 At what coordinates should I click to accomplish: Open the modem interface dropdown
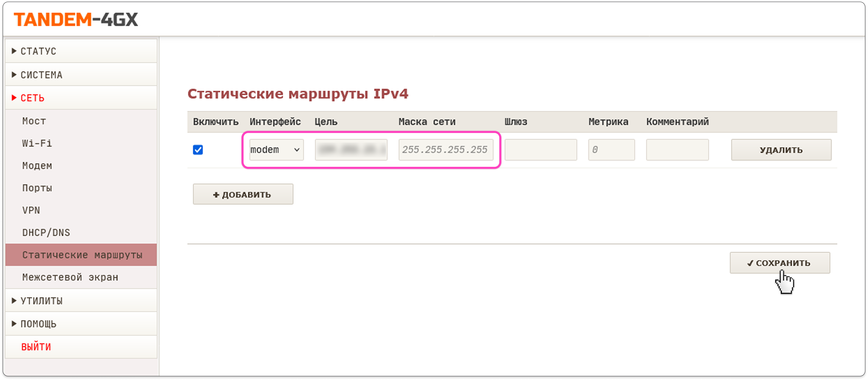[x=276, y=150]
